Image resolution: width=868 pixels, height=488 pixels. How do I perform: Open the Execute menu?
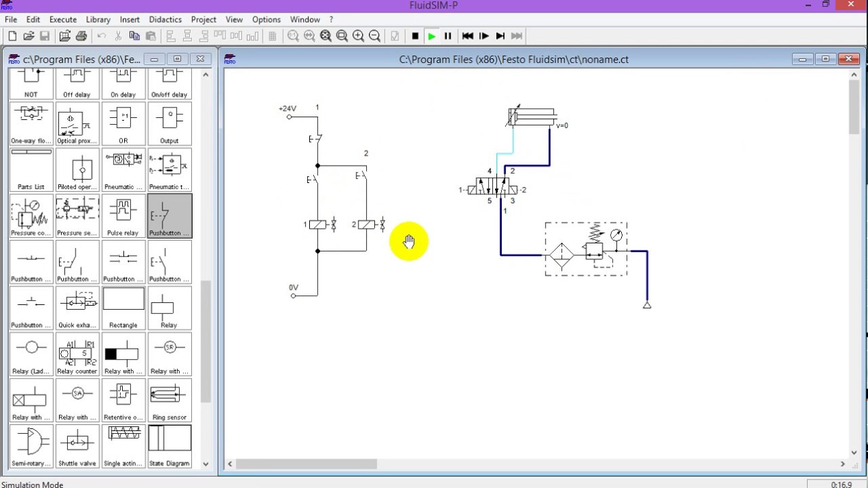[63, 20]
